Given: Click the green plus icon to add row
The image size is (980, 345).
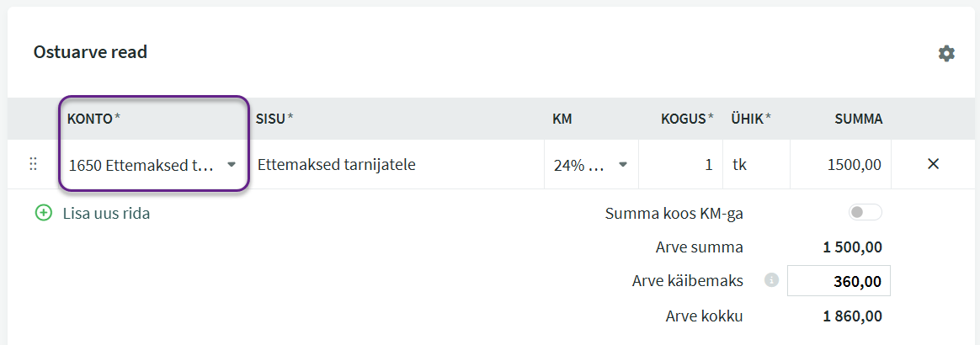Looking at the screenshot, I should (44, 213).
